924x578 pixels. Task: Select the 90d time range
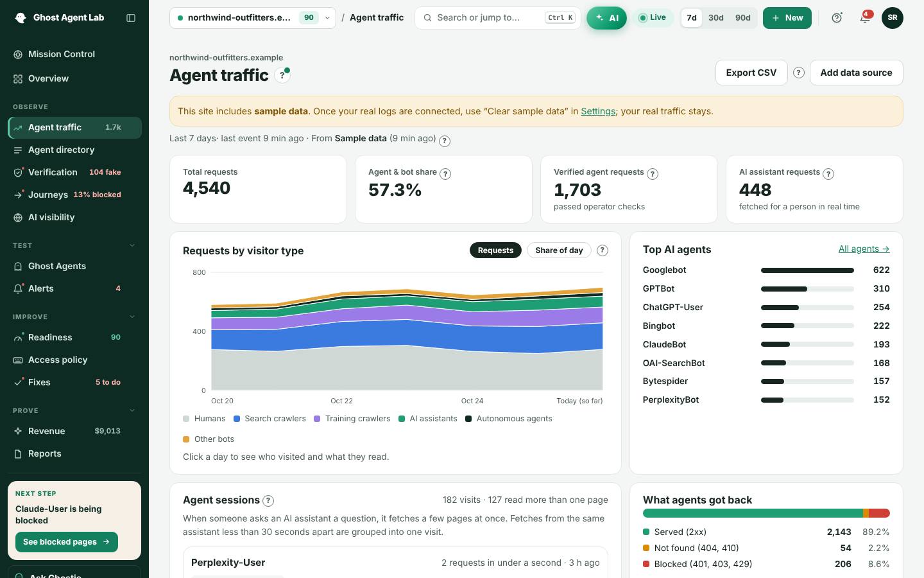(x=743, y=18)
